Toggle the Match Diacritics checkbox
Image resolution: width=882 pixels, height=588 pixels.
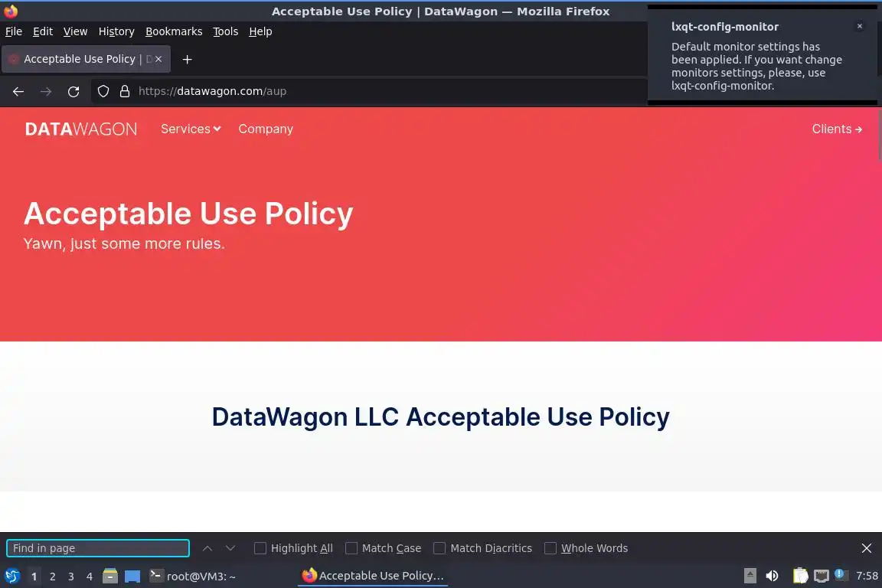click(439, 548)
